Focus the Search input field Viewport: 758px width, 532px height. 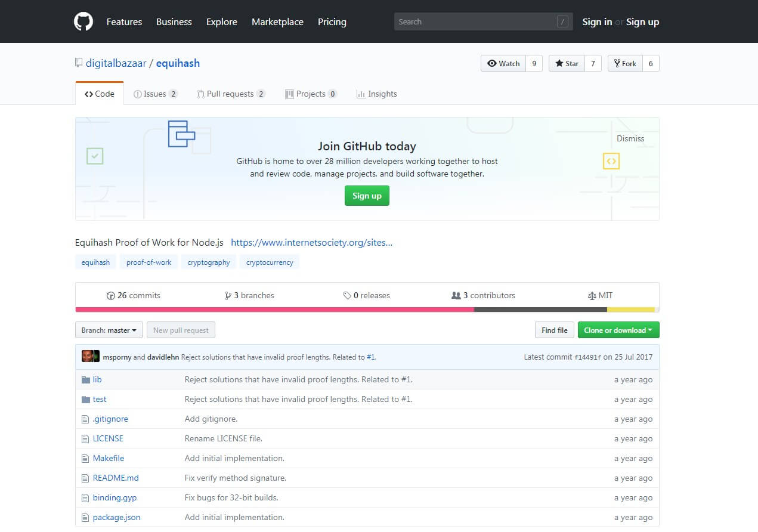click(475, 22)
